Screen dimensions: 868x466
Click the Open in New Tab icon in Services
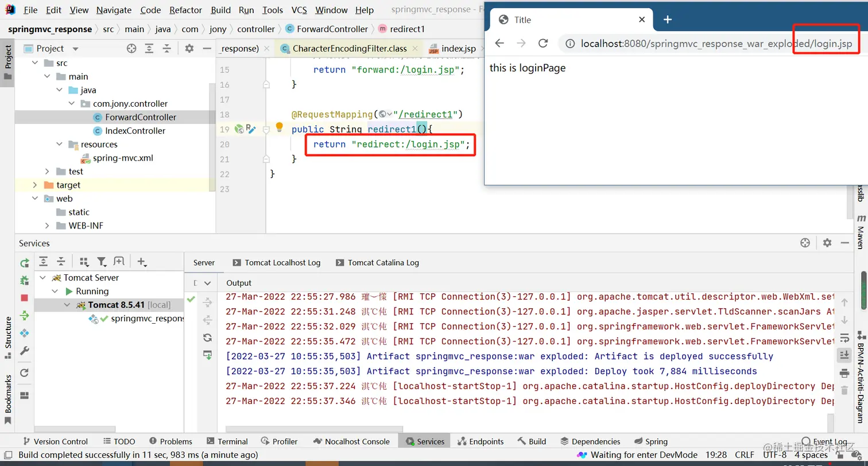click(x=119, y=262)
